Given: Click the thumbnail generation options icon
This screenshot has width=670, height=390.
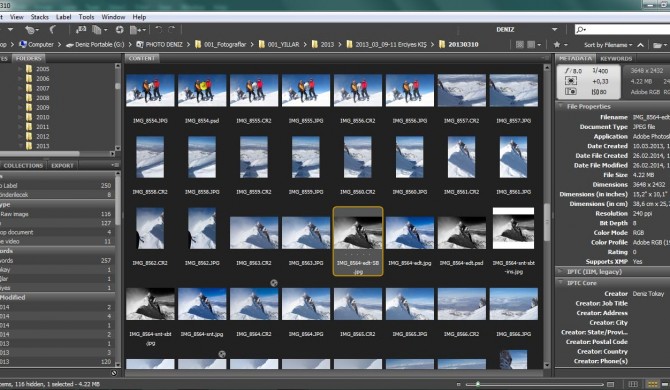Looking at the screenshot, I should [x=531, y=44].
